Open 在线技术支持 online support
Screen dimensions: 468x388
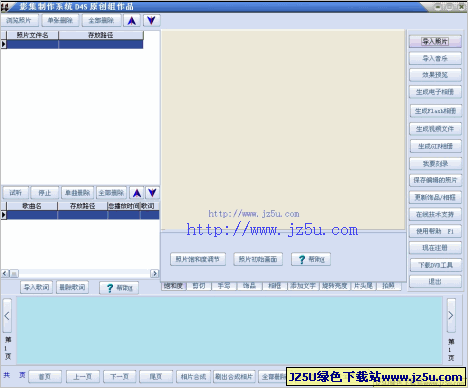pos(435,214)
